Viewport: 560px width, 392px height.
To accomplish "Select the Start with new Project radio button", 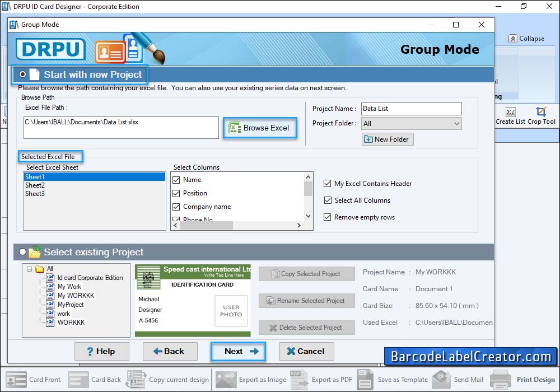I will [x=23, y=74].
